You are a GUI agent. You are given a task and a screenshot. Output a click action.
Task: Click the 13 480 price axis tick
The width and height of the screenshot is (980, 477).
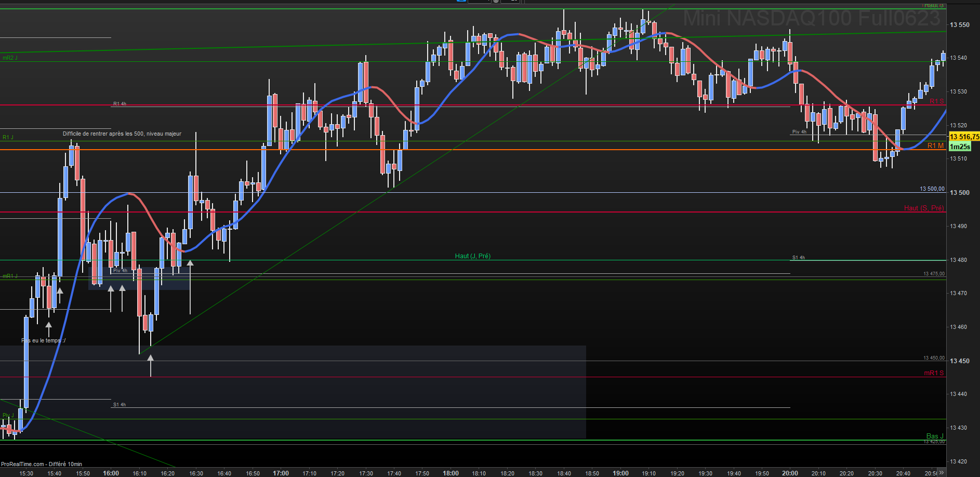tap(959, 260)
